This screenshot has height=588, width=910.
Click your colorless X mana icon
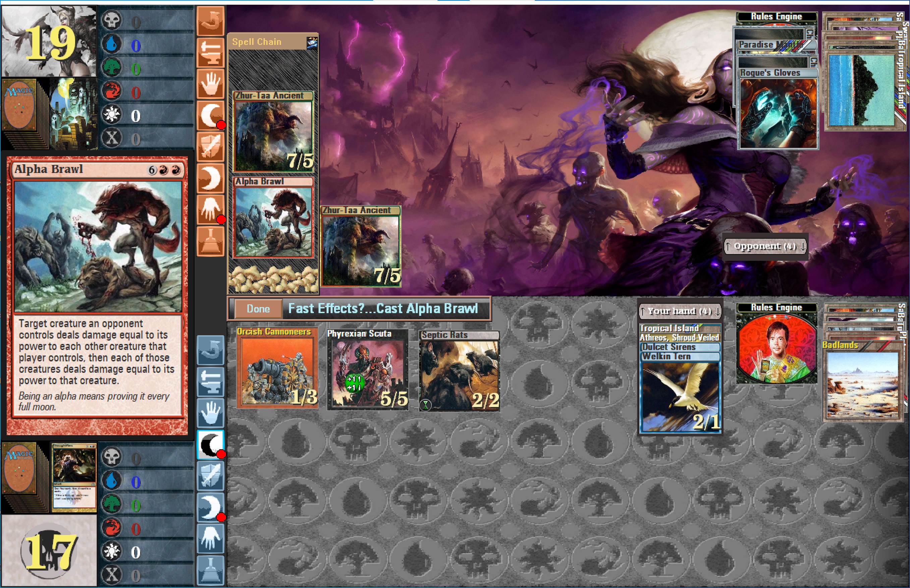tap(112, 574)
